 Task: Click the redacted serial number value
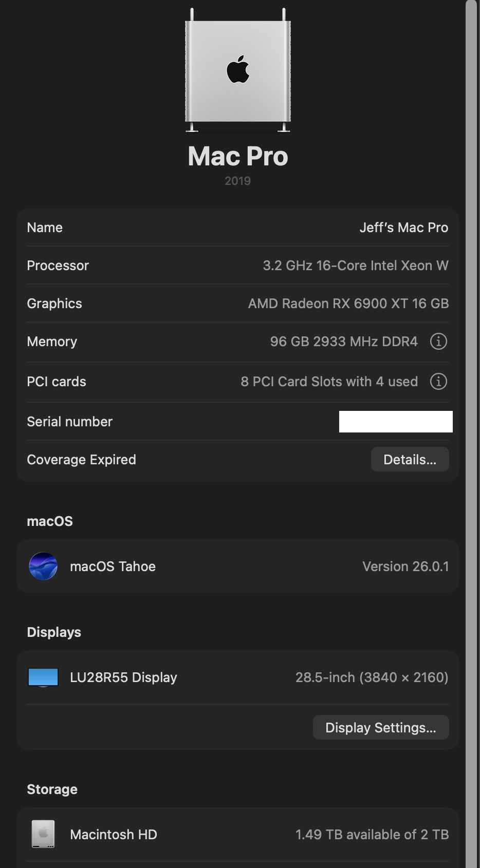[396, 422]
